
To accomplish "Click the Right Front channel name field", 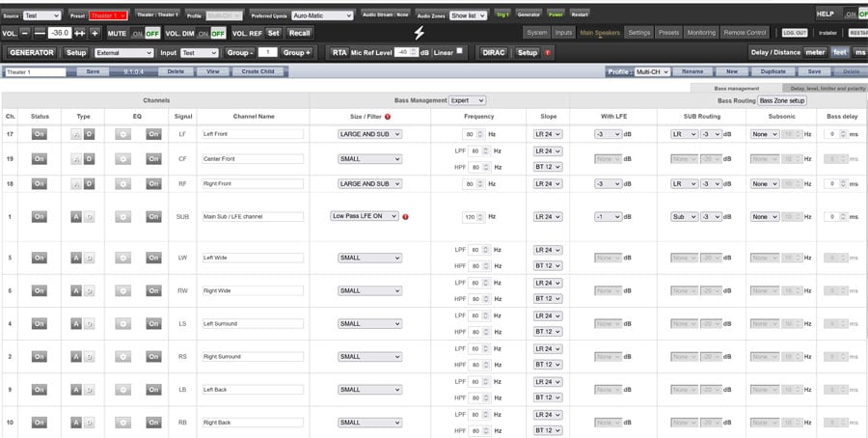I will (253, 183).
